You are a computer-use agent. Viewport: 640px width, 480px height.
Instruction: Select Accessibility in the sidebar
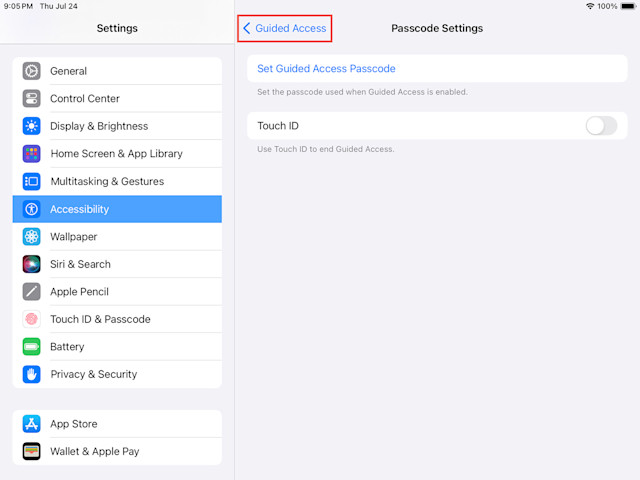pos(117,209)
